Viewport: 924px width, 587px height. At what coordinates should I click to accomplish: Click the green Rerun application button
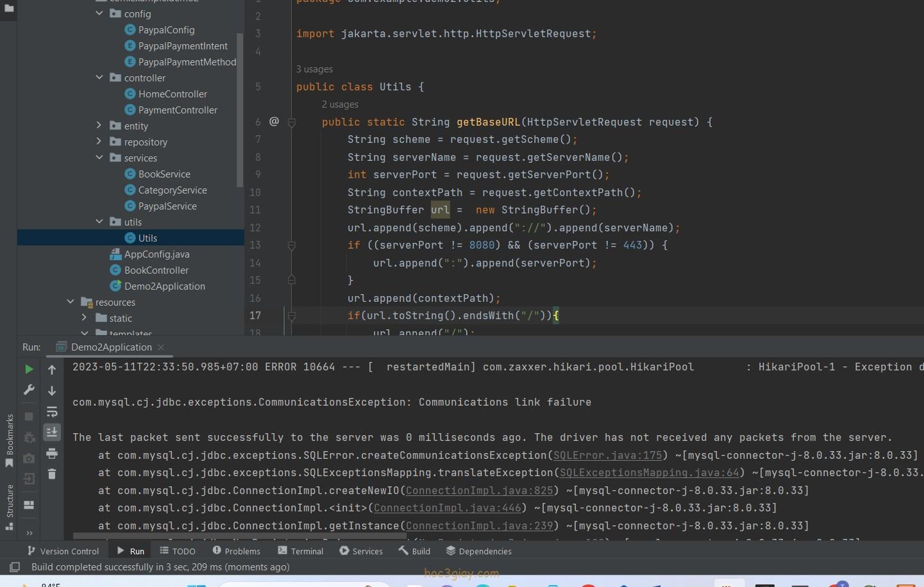click(29, 369)
